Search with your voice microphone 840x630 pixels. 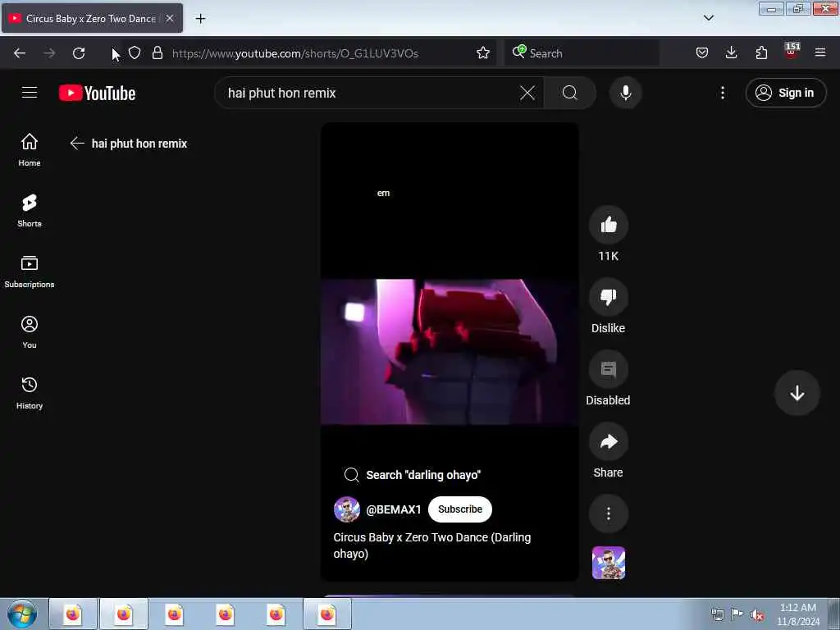point(625,93)
